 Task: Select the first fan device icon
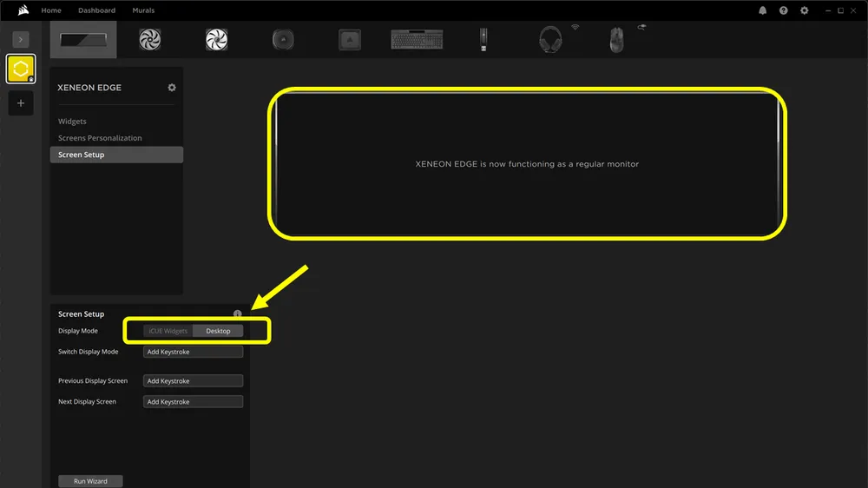coord(150,39)
